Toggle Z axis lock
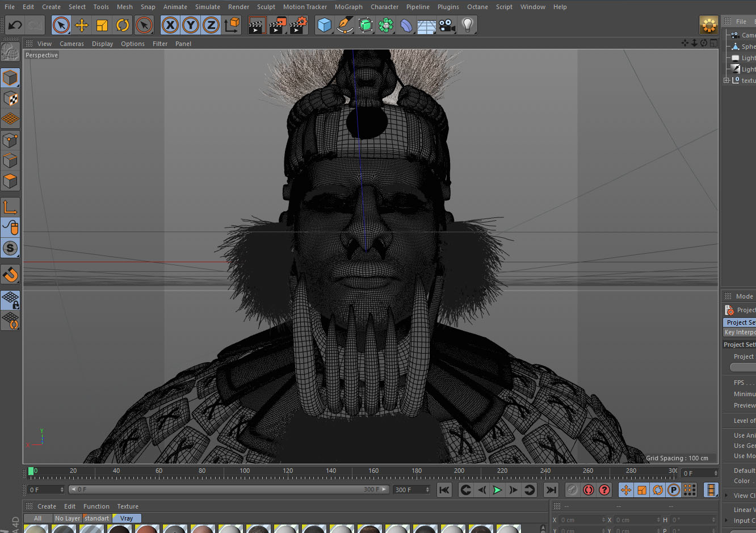This screenshot has width=756, height=533. [x=211, y=25]
